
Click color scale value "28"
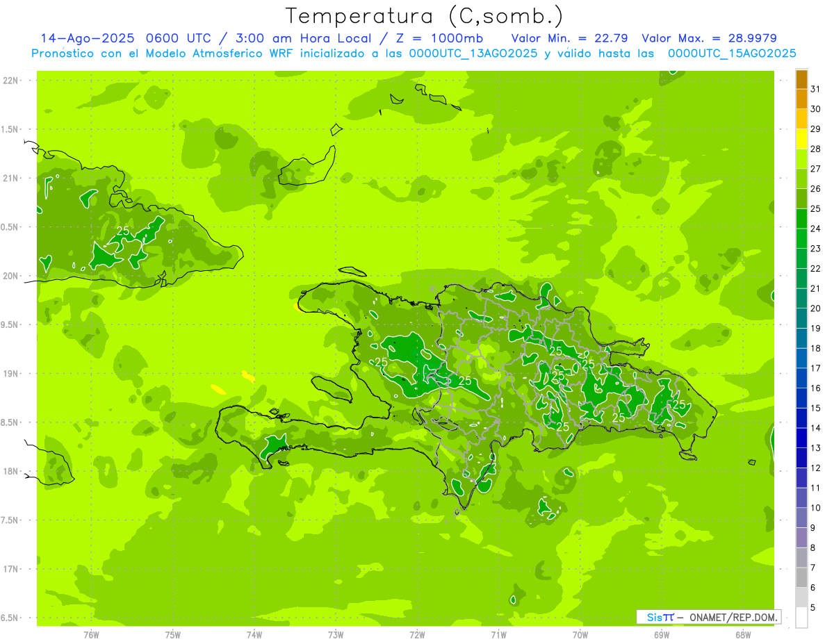816,149
